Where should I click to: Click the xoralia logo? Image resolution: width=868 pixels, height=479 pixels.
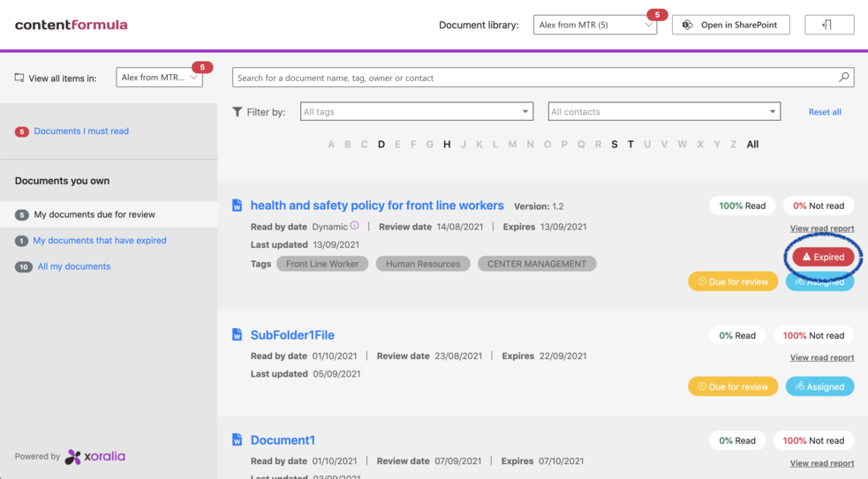(95, 456)
